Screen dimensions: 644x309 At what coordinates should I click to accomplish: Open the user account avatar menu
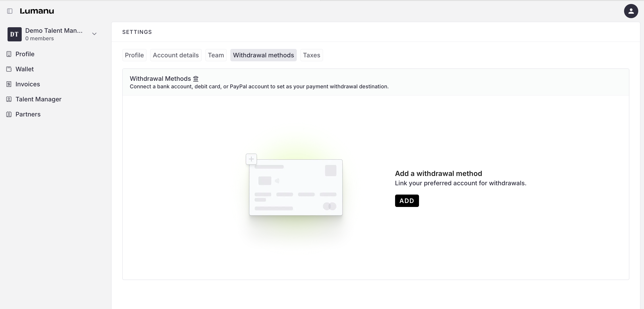pos(631,11)
